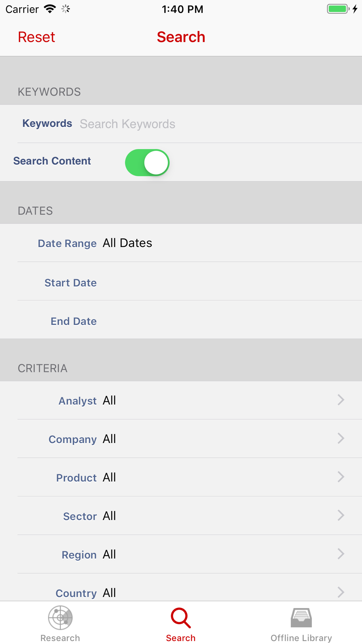Viewport: 362px width, 644px height.
Task: Open the Region selection chevron
Action: coord(341,553)
